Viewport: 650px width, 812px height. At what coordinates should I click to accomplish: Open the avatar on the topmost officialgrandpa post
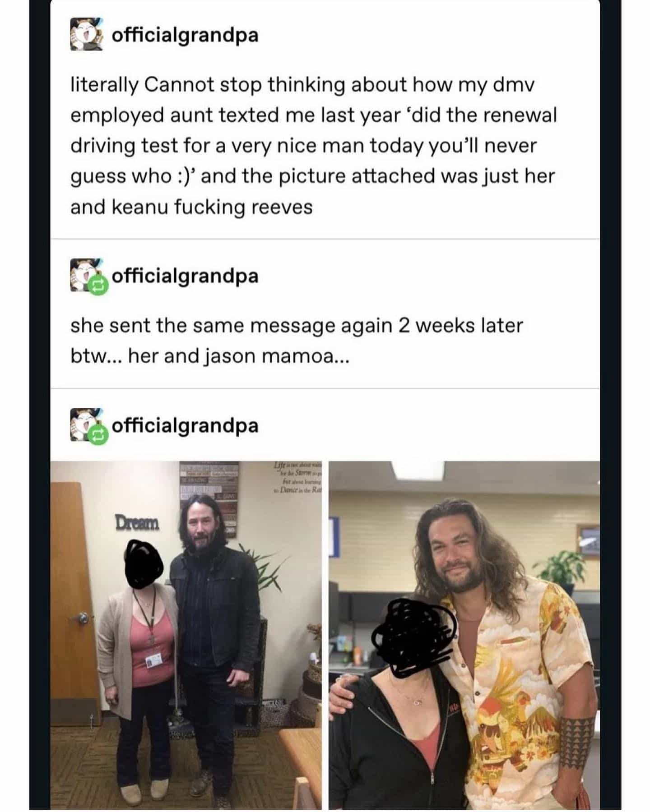87,34
